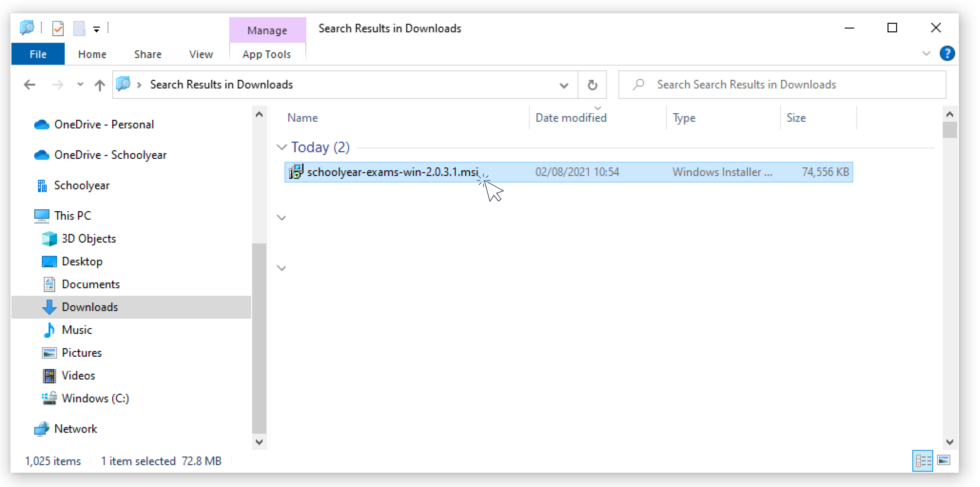Select Documents in the navigation pane
The height and width of the screenshot is (487, 980).
click(91, 284)
